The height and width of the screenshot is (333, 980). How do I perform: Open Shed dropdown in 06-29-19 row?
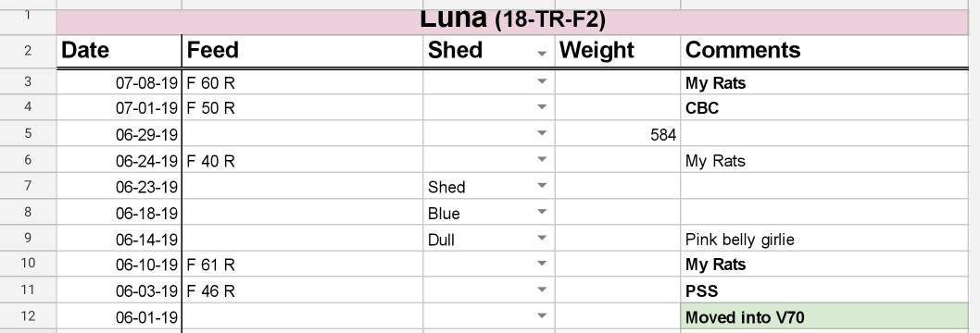(542, 133)
